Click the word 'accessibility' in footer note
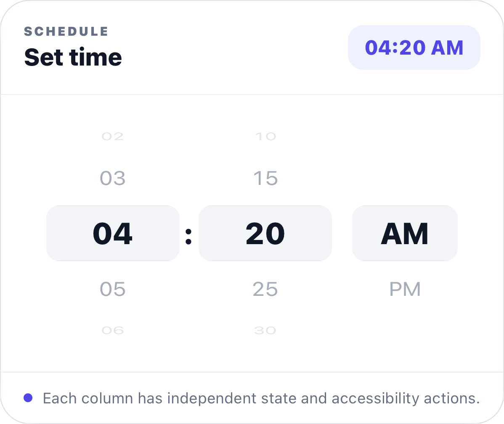 pyautogui.click(x=375, y=398)
